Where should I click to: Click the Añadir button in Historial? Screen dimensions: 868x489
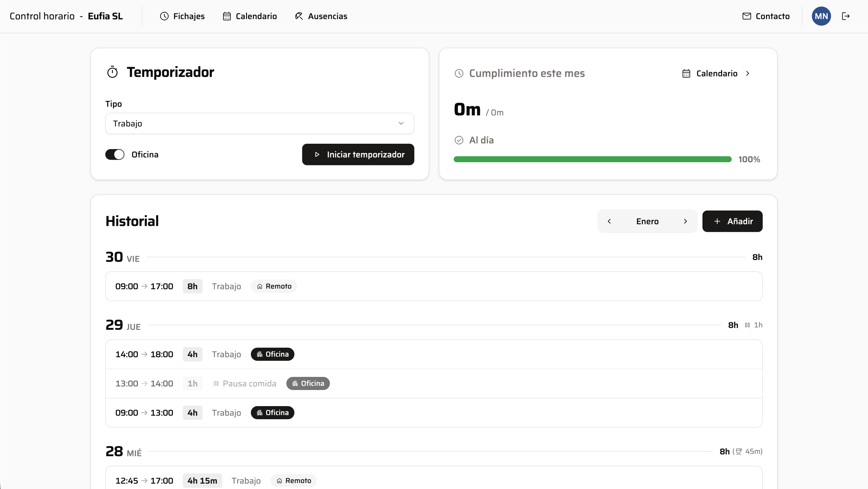pos(732,221)
